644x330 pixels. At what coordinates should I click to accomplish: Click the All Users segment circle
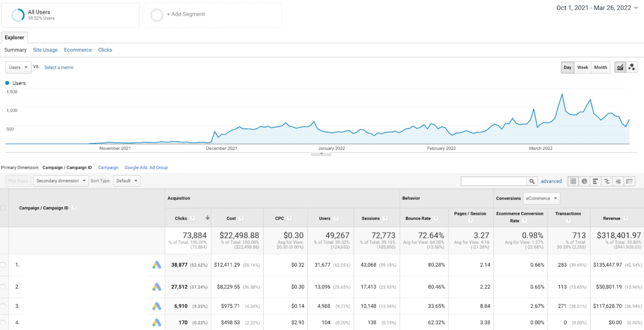[x=18, y=15]
